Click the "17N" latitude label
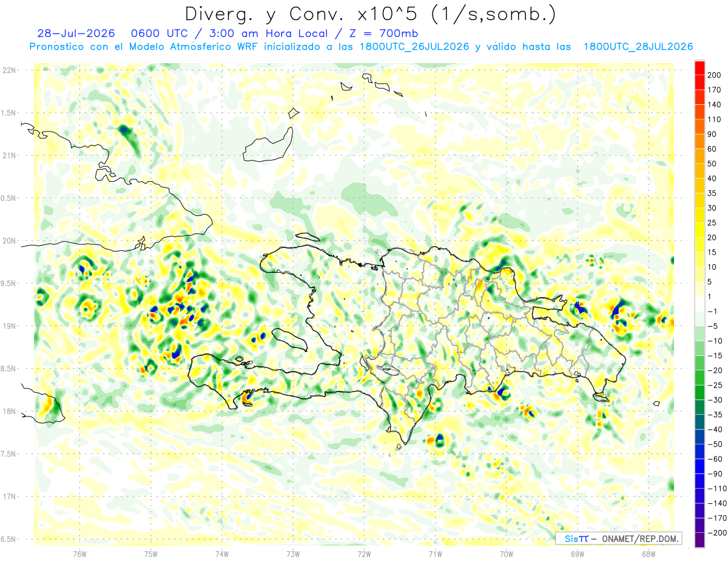This screenshot has width=728, height=562. coord(9,497)
